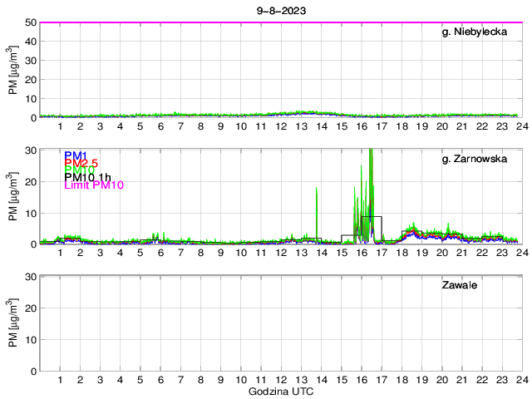Image resolution: width=532 pixels, height=399 pixels.
Task: Click the PM y-axis label of Zarnowska plot
Action: [x=12, y=196]
